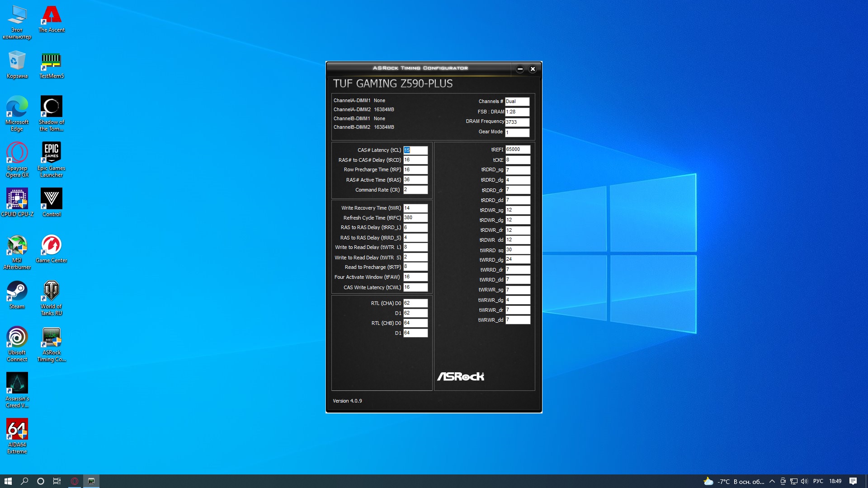Screen dimensions: 868x488
Task: Click the Command Rate (CR) field
Action: coord(415,190)
